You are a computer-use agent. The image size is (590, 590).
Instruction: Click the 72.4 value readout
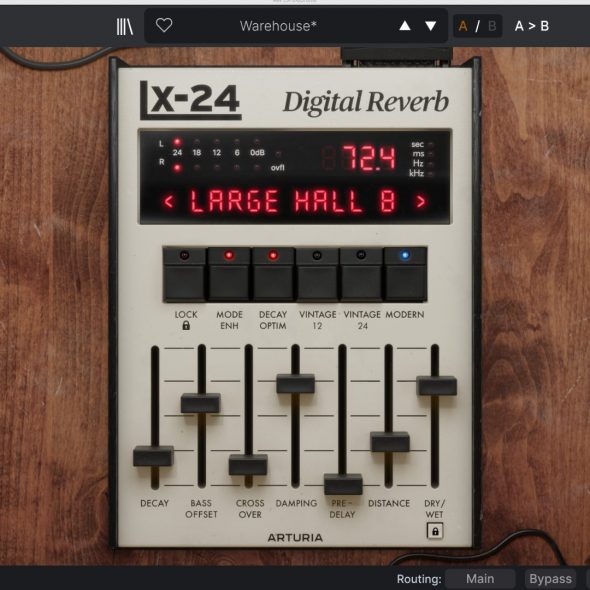pos(369,158)
